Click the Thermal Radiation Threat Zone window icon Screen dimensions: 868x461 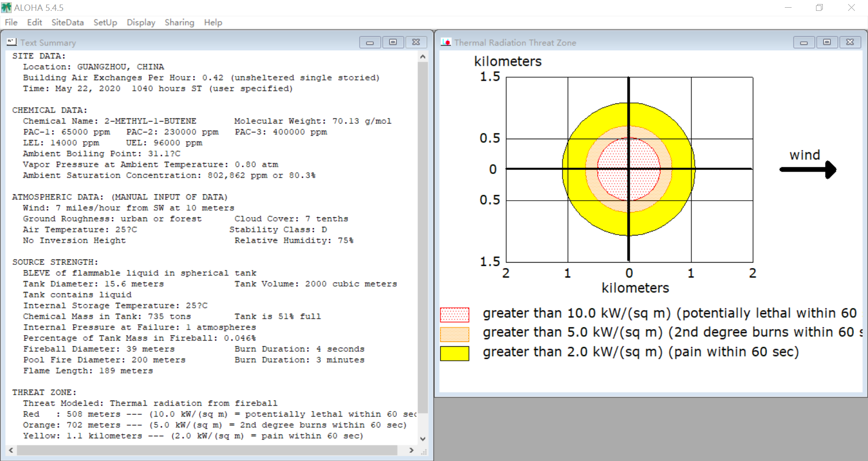point(446,42)
